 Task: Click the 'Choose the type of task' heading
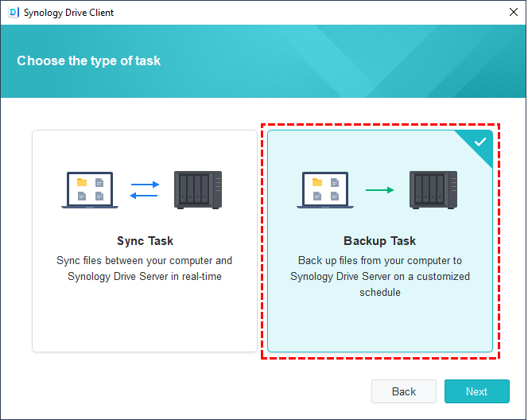(x=89, y=61)
